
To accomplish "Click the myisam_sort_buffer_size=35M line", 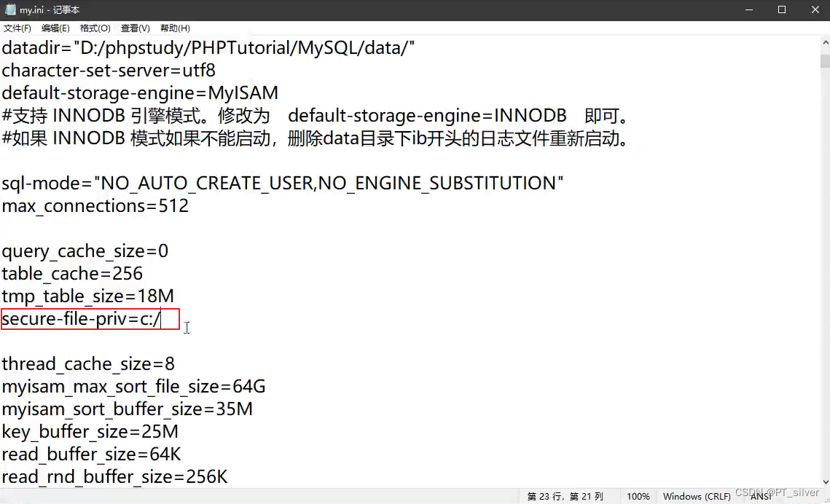I will (127, 409).
